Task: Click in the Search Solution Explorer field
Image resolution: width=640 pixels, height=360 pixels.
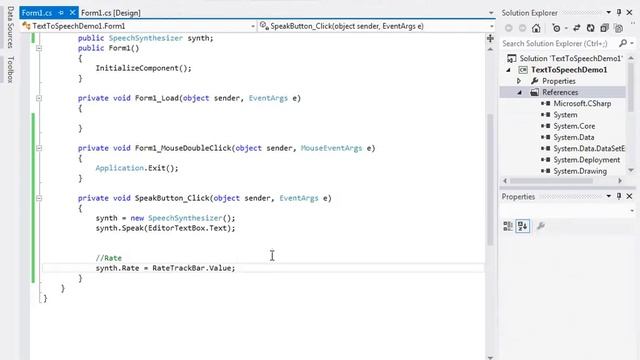Action: pos(559,43)
